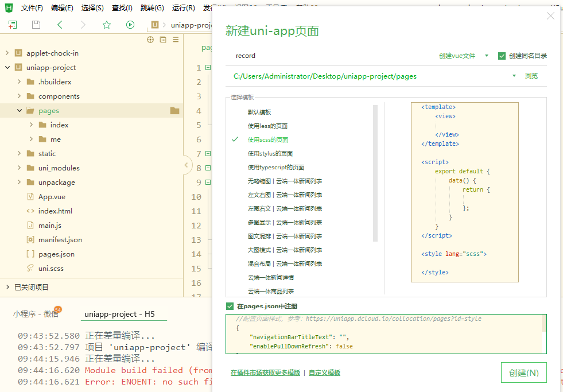
Task: Click the bookmark star icon
Action: [x=107, y=25]
